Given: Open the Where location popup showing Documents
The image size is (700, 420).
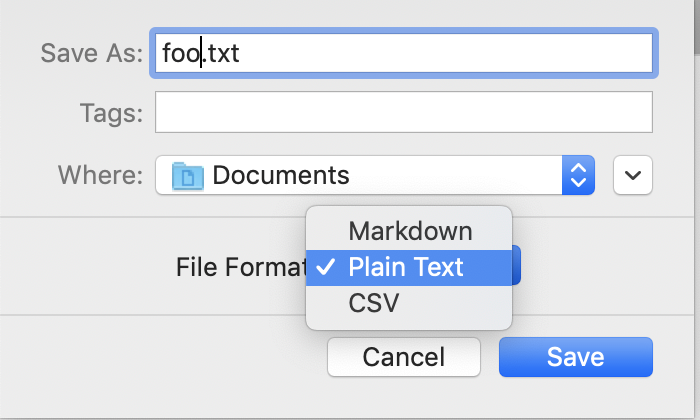Looking at the screenshot, I should click(x=375, y=175).
